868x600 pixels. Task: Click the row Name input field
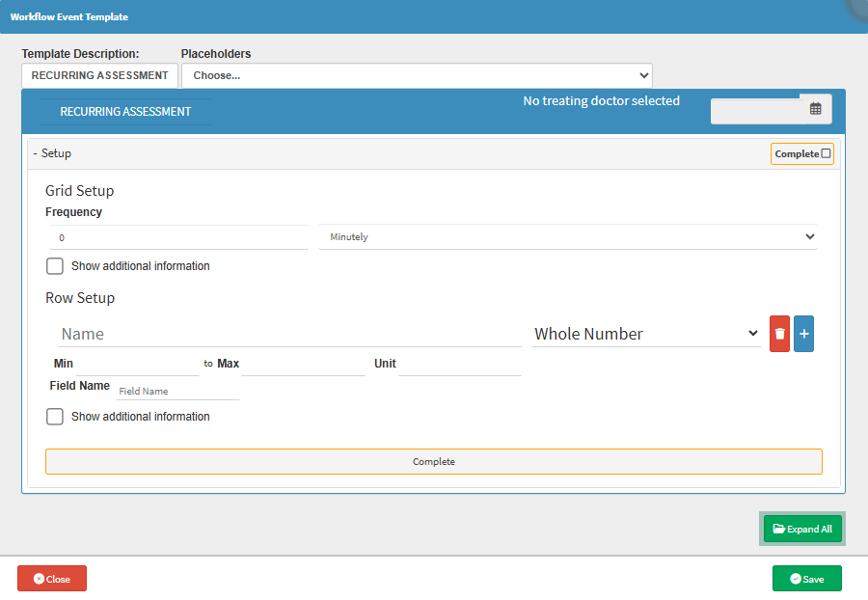[x=289, y=334]
